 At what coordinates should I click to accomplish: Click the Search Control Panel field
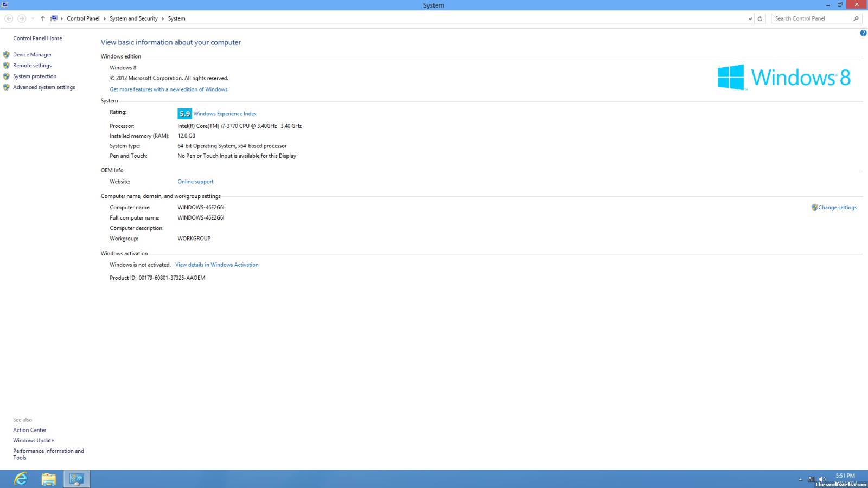[x=810, y=18]
